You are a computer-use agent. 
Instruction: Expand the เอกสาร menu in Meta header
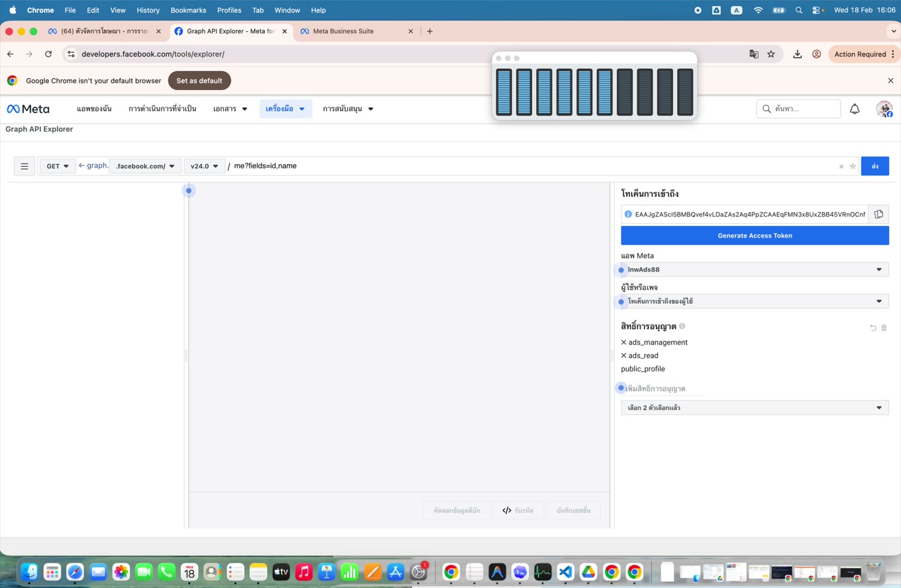(230, 109)
